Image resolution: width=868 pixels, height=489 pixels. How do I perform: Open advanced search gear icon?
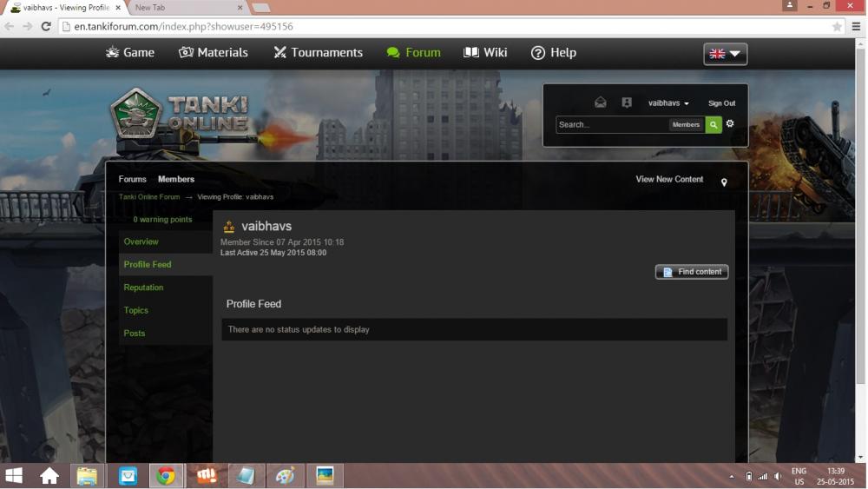coord(730,124)
